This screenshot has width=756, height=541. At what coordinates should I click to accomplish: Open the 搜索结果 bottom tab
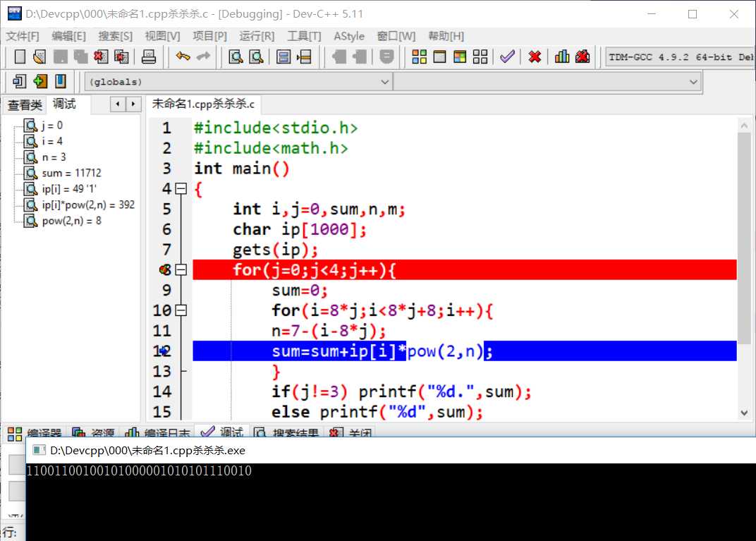pyautogui.click(x=287, y=433)
